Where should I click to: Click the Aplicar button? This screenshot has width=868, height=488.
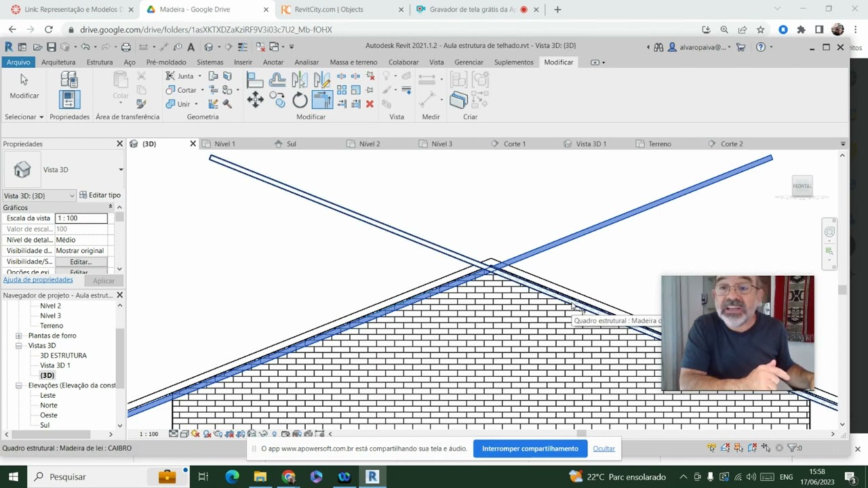[x=104, y=281]
